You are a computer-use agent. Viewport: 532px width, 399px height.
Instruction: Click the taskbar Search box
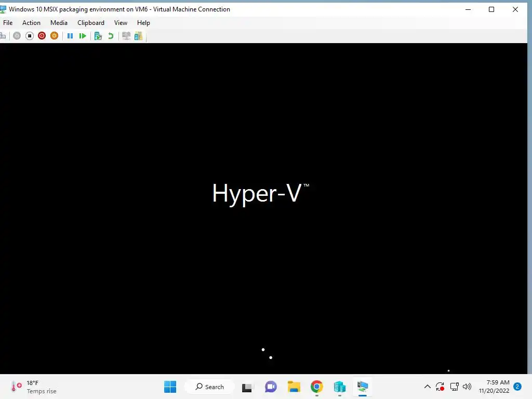[x=209, y=387]
